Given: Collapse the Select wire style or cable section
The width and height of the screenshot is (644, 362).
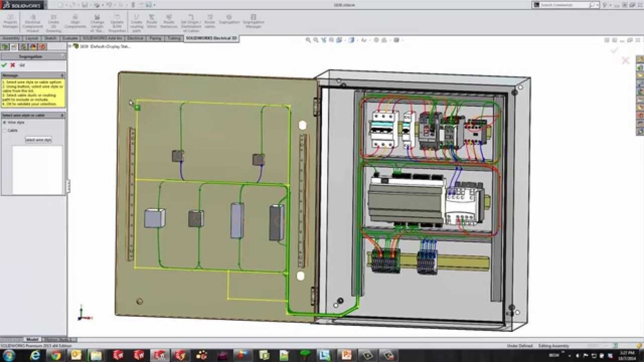Looking at the screenshot, I should [62, 115].
